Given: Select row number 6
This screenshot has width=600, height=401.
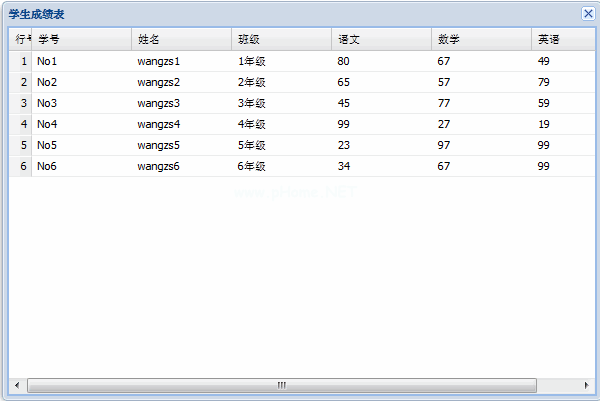Looking at the screenshot, I should click(23, 166).
